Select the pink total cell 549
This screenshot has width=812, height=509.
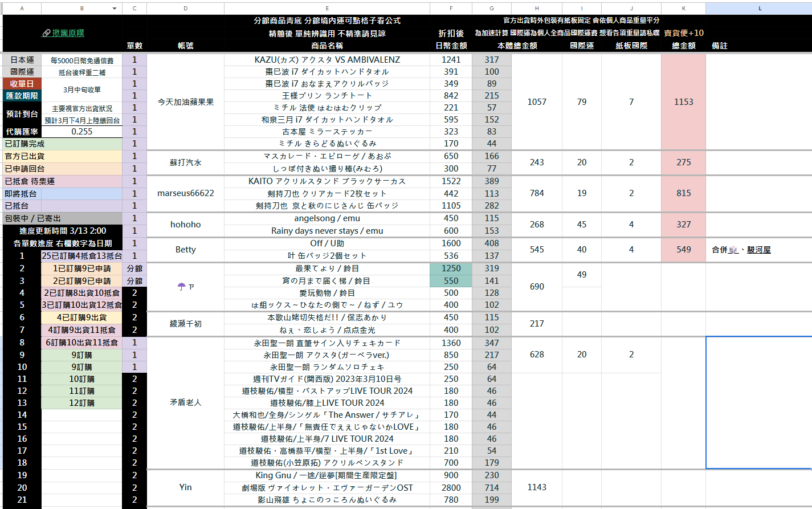click(x=683, y=250)
